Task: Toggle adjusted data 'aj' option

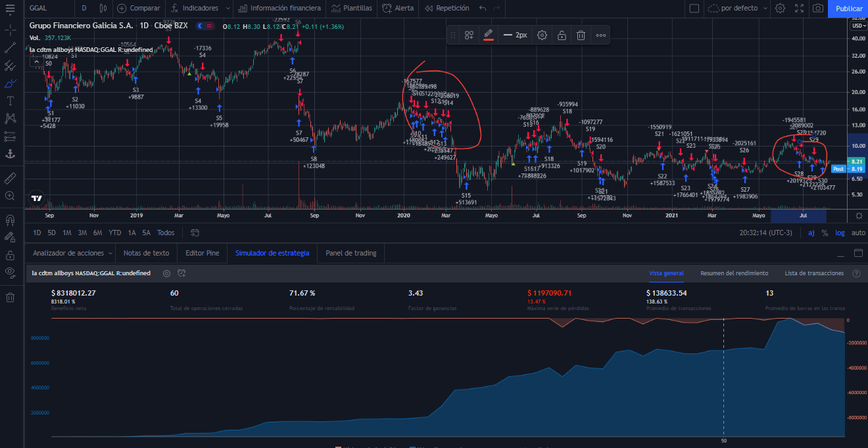Action: pyautogui.click(x=811, y=233)
